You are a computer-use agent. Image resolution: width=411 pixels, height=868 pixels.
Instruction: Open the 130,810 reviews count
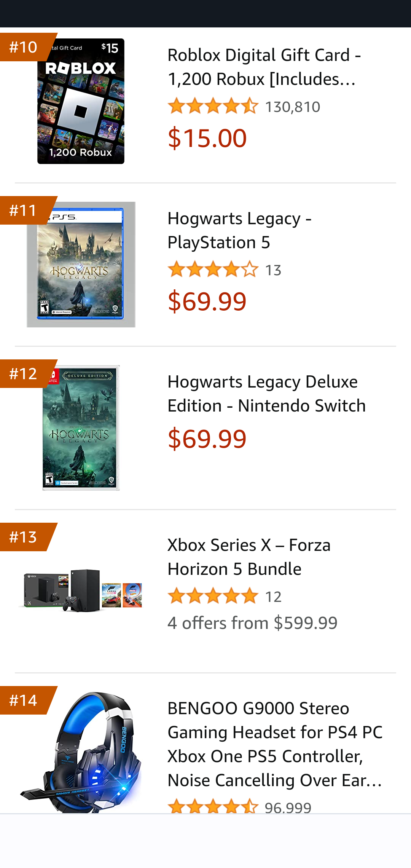pyautogui.click(x=292, y=107)
